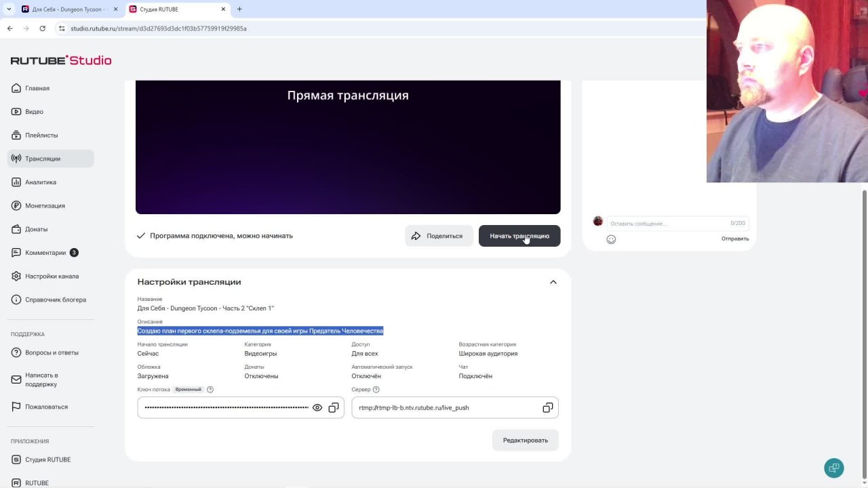Click the Настройки канала gear icon
The width and height of the screenshot is (868, 488).
click(17, 277)
